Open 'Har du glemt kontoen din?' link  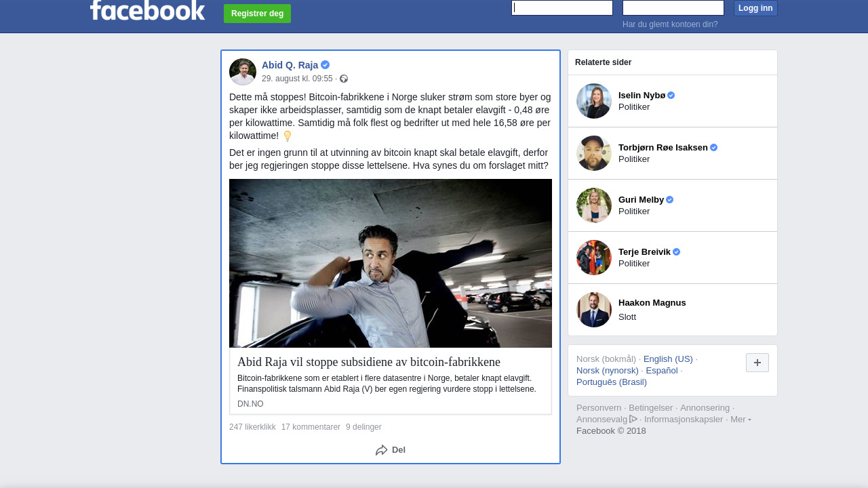click(670, 24)
